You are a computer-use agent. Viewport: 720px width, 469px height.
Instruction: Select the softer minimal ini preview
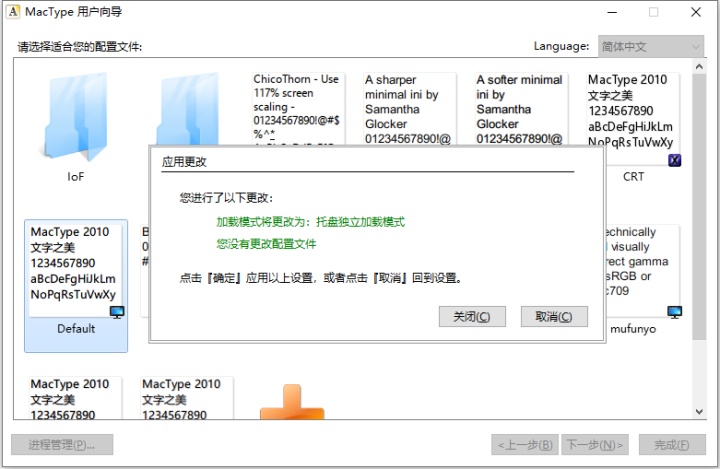point(521,108)
